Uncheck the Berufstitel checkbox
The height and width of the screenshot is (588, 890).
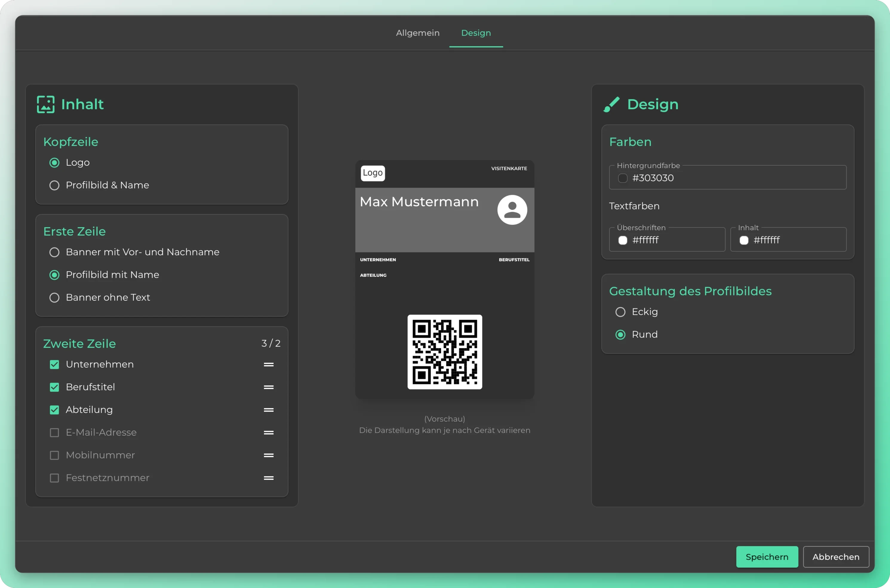point(54,387)
